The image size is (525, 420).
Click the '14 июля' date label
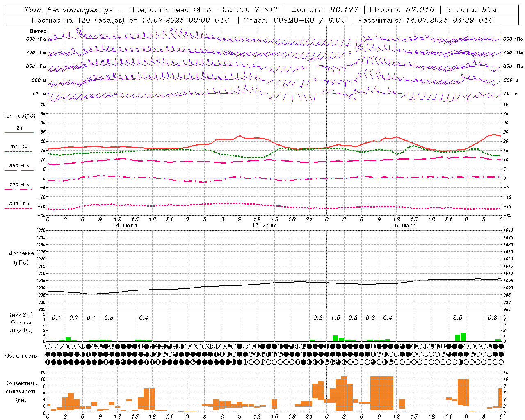click(x=125, y=226)
